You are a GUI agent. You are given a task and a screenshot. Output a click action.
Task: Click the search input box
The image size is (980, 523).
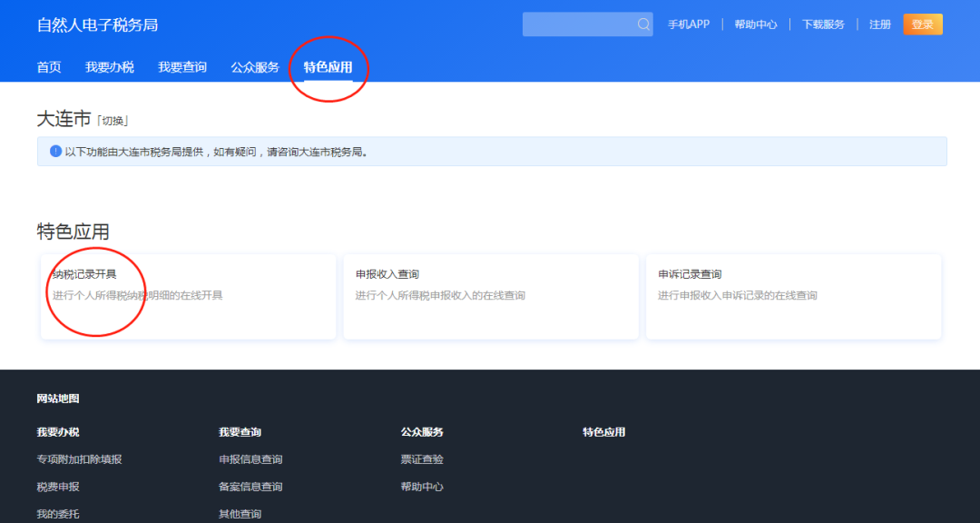[x=577, y=25]
